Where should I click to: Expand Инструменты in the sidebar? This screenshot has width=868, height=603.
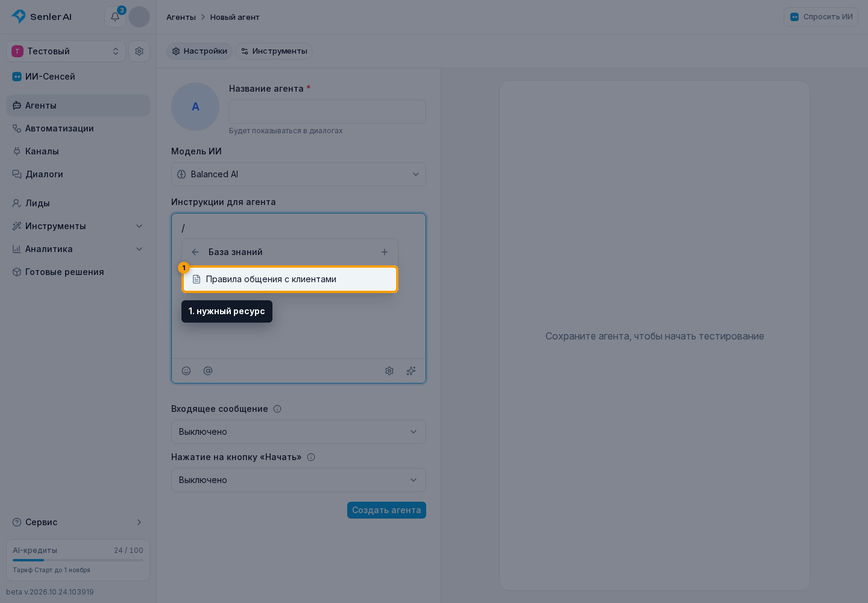[78, 226]
